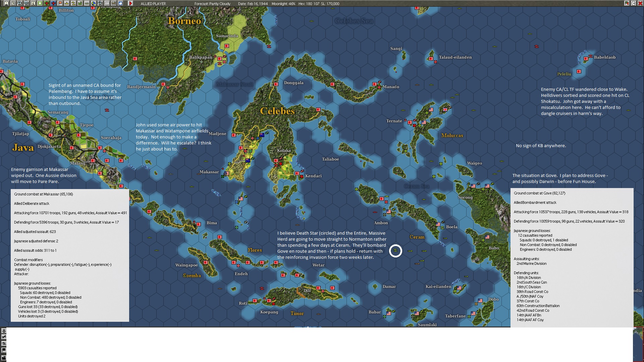Click the anchor icon in bottom-left panel
The image size is (644, 362).
(4, 331)
